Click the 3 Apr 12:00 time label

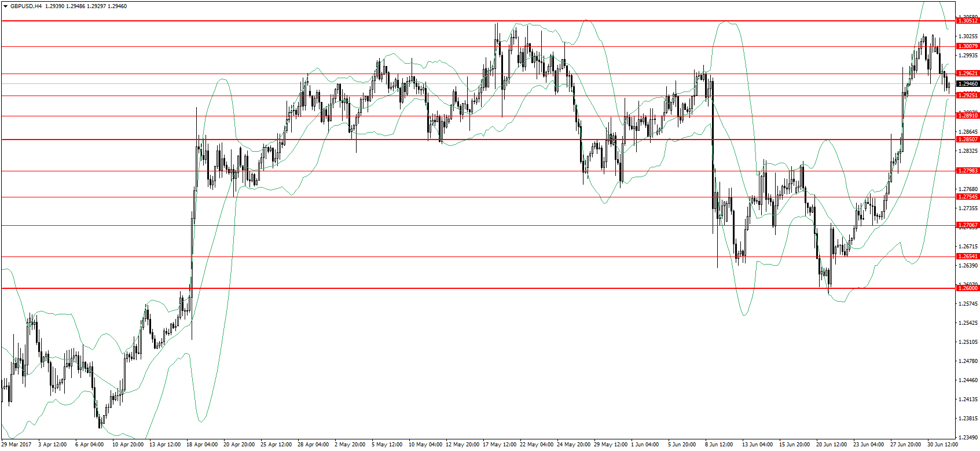point(52,445)
